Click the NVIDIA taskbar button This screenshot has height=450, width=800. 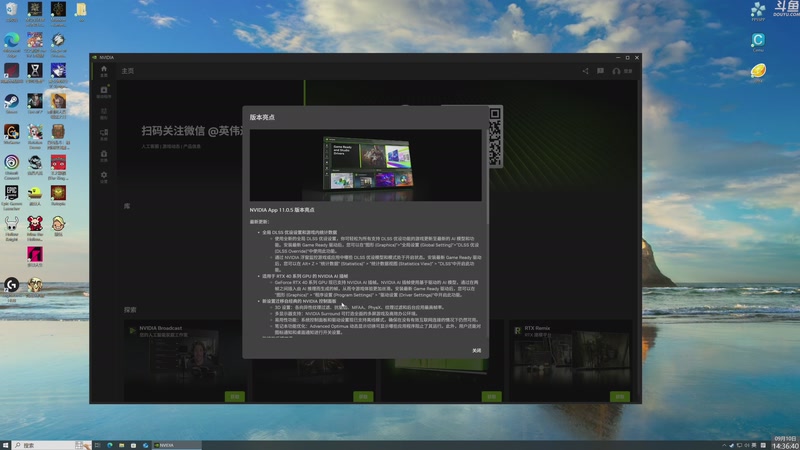click(177, 445)
